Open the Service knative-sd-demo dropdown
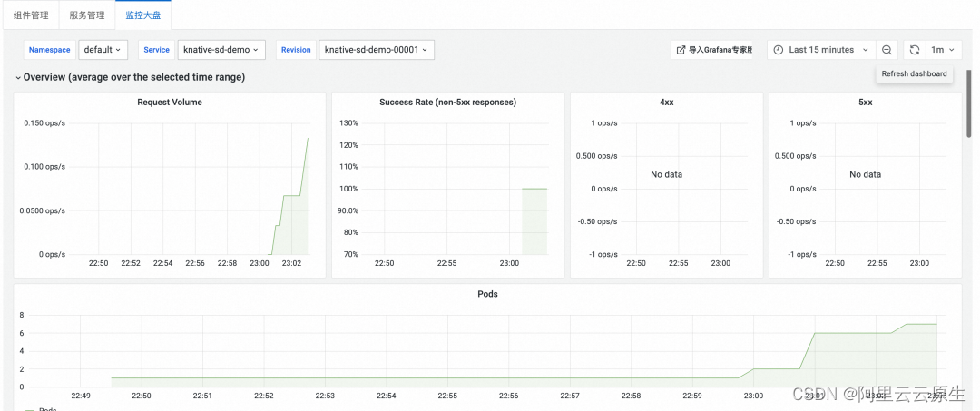This screenshot has height=411, width=980. [221, 50]
